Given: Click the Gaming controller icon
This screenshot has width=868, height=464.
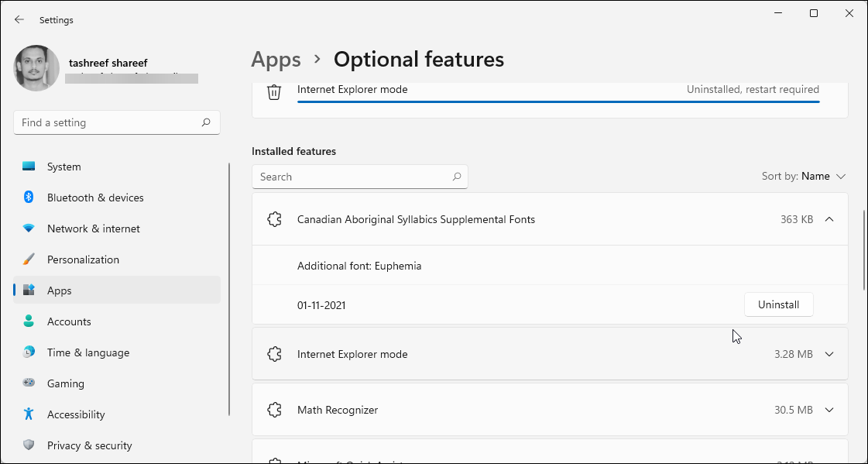Looking at the screenshot, I should pos(29,383).
